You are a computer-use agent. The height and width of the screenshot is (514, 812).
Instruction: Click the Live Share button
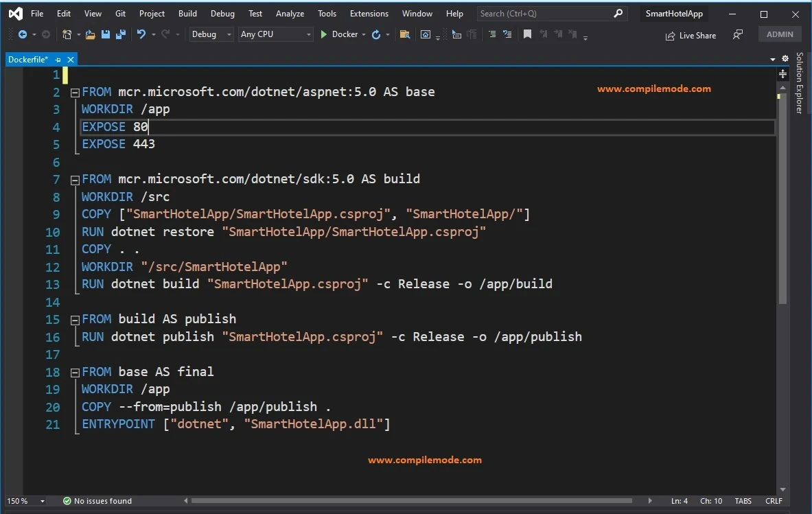(x=691, y=35)
